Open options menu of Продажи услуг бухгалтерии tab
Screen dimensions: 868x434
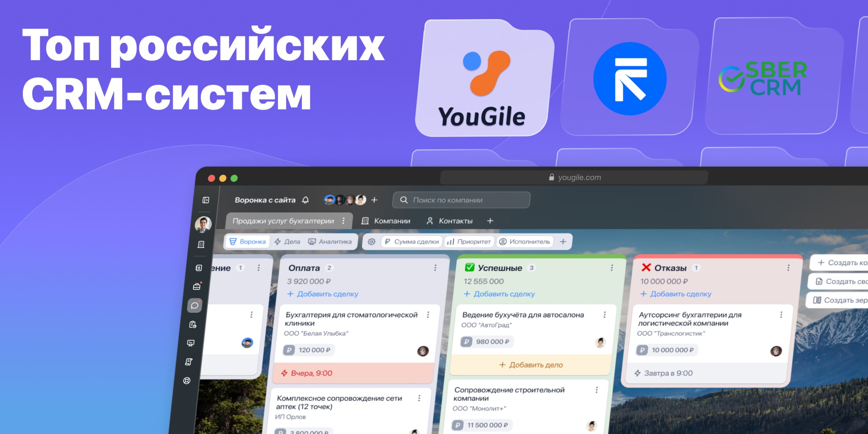click(343, 221)
